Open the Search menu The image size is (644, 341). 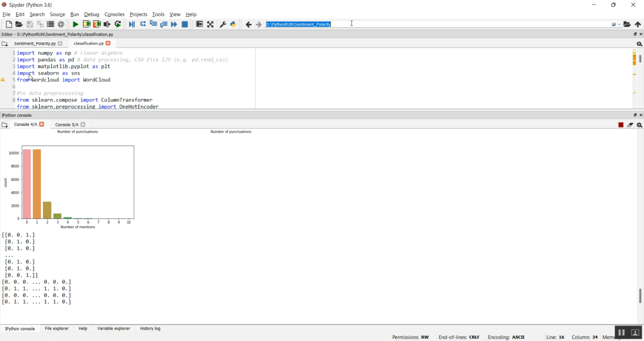37,14
